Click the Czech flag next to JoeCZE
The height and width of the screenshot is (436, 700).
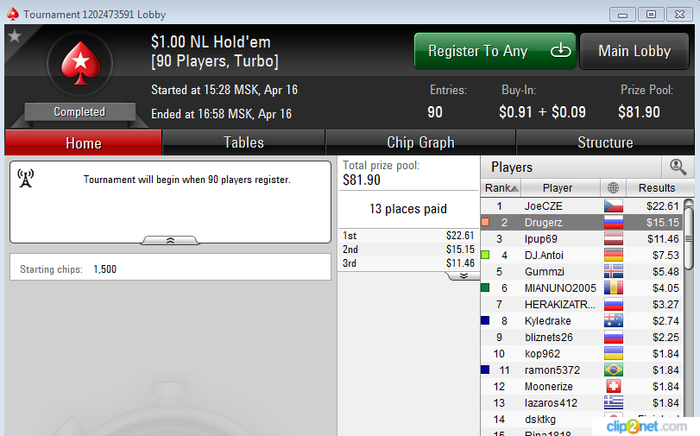pyautogui.click(x=613, y=206)
